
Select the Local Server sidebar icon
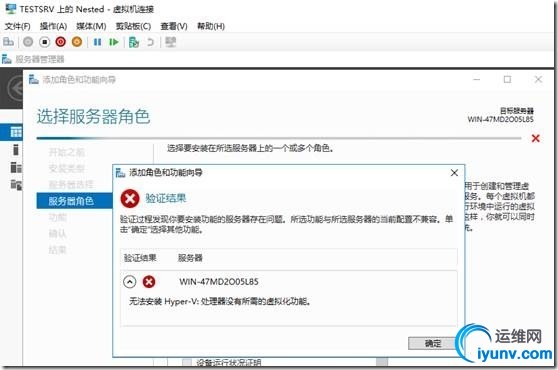[15, 150]
